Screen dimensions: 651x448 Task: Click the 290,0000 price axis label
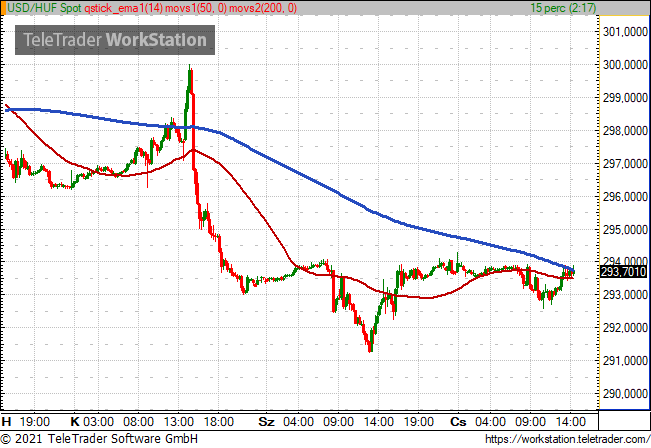[x=625, y=394]
